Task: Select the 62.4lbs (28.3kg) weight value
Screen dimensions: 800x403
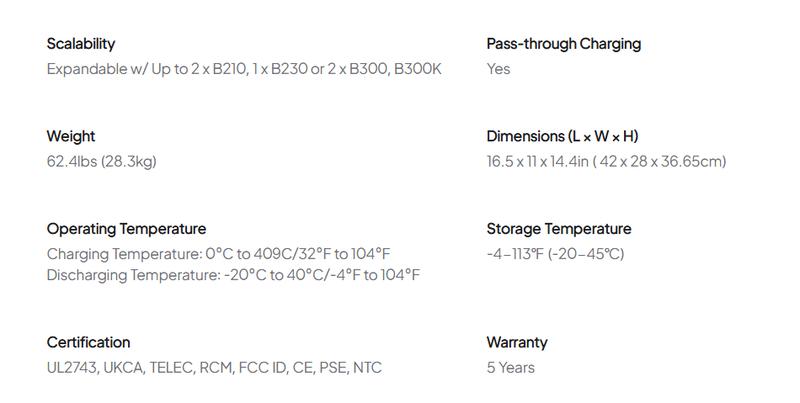Action: (101, 161)
